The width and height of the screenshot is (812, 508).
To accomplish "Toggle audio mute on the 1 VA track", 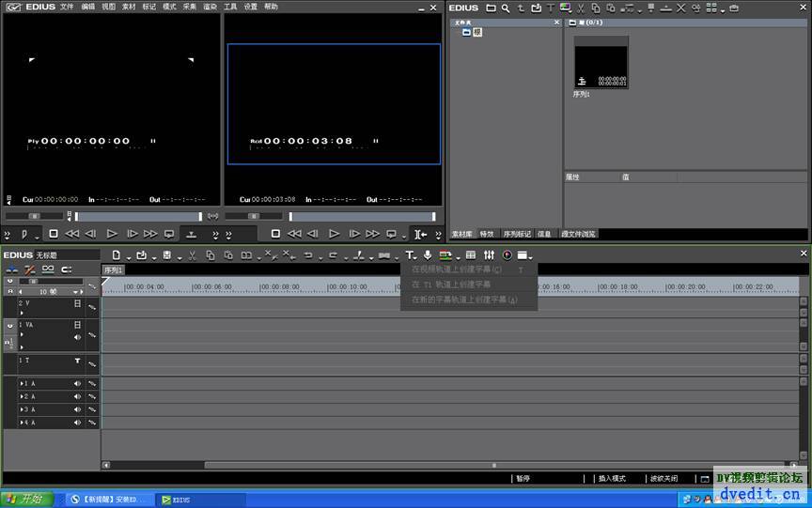I will pos(77,337).
